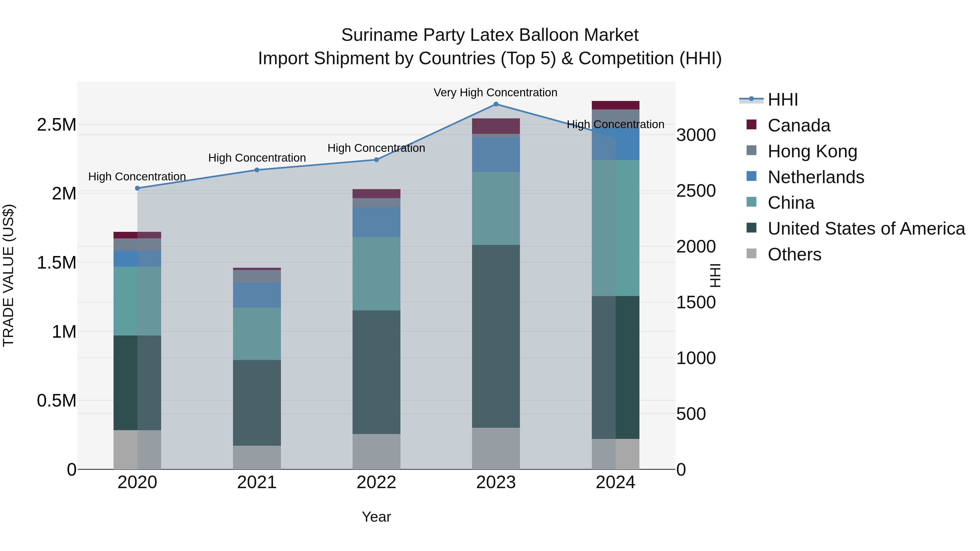Image resolution: width=980 pixels, height=551 pixels.
Task: Click the '2M' left axis tick
Action: [x=64, y=193]
